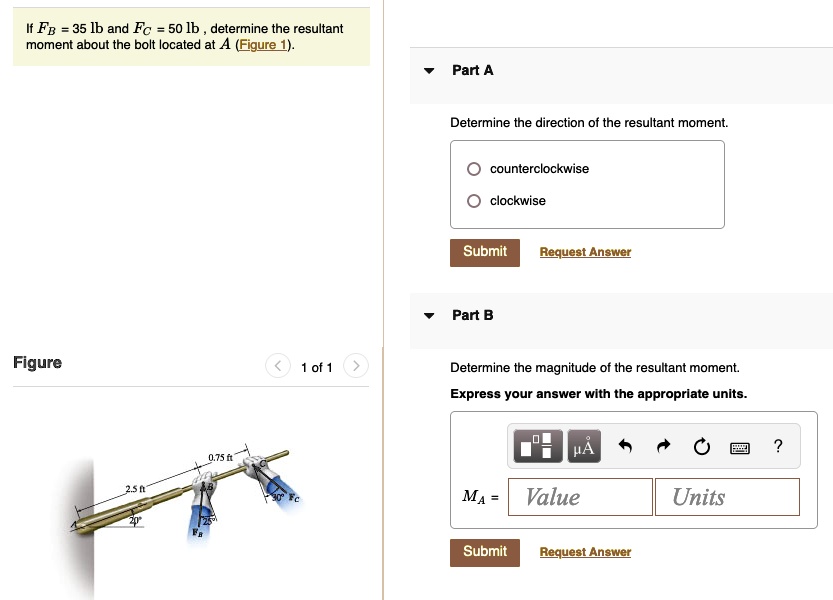Expand the figure to next page
The image size is (833, 600).
point(356,366)
